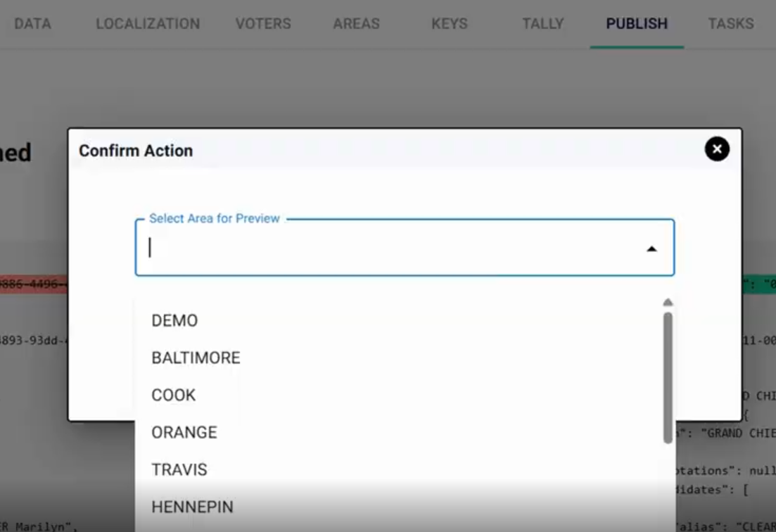Open the AREAS tab
The height and width of the screenshot is (532, 776).
356,24
